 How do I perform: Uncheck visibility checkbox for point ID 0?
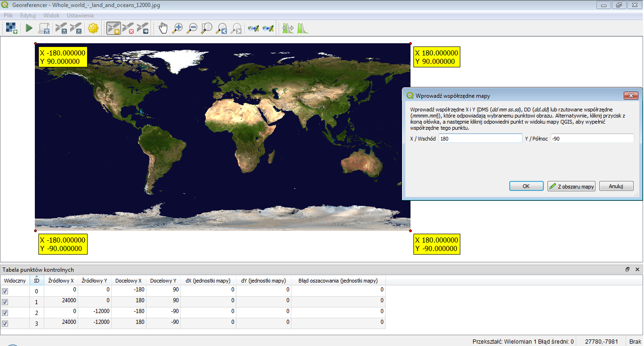pyautogui.click(x=5, y=291)
